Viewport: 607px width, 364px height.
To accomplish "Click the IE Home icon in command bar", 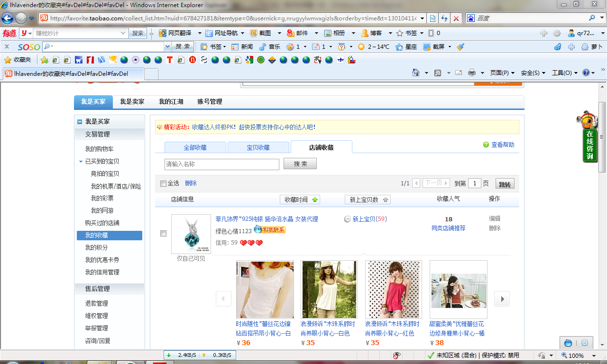I will [x=416, y=73].
